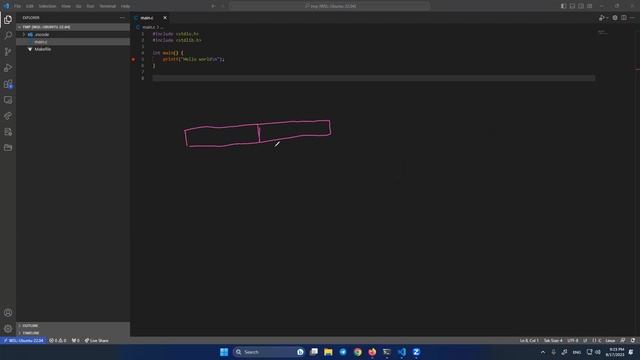Toggle the primary side bar layout
This screenshot has height=360, width=640.
[563, 6]
